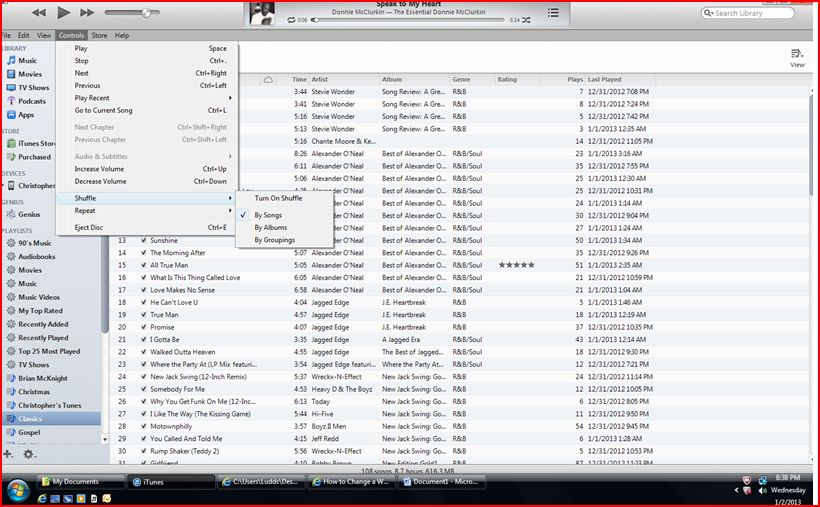Close the Controls menu

point(71,35)
